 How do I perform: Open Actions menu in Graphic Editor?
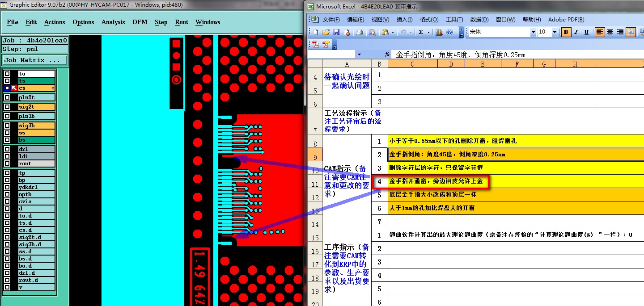[55, 22]
